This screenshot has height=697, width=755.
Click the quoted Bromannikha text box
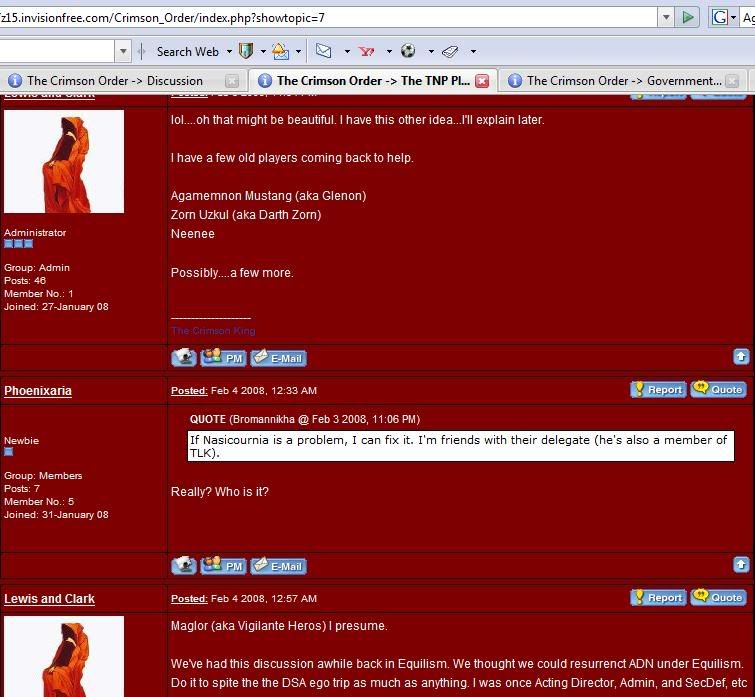pos(461,446)
